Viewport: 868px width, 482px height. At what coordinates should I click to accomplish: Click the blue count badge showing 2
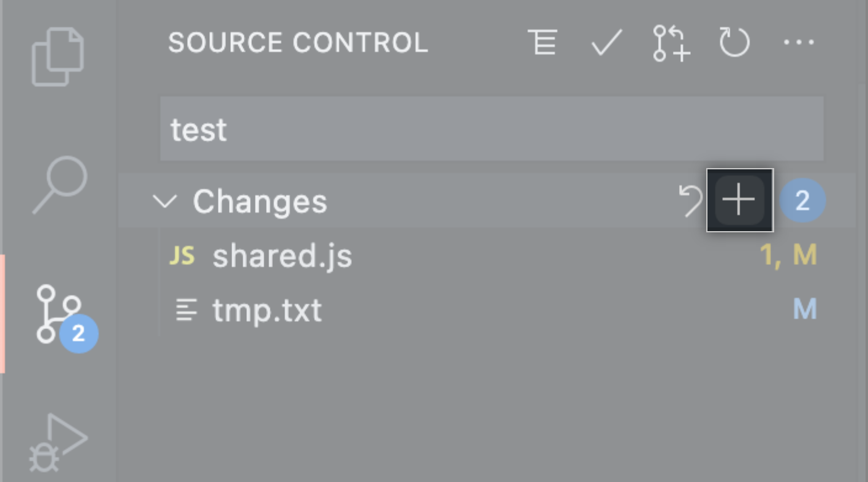803,200
